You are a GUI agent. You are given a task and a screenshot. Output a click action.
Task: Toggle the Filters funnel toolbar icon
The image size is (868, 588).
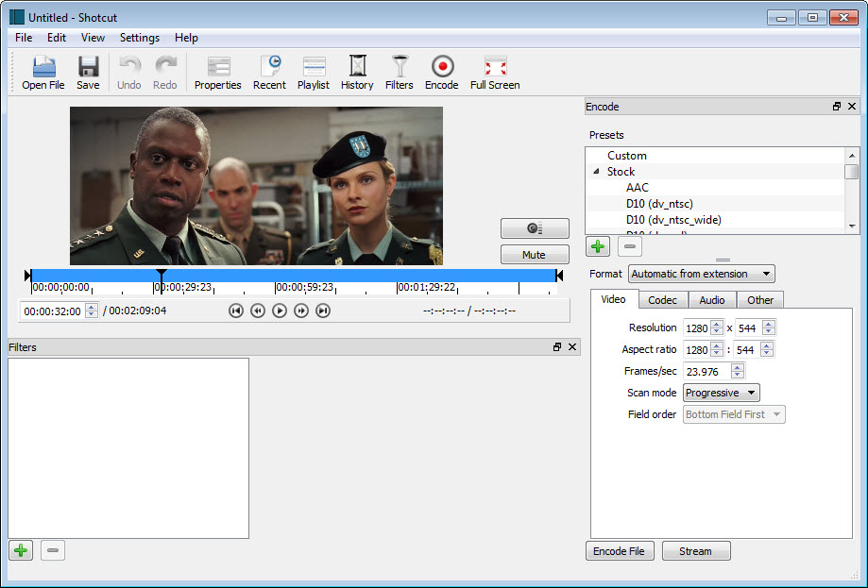pyautogui.click(x=400, y=73)
